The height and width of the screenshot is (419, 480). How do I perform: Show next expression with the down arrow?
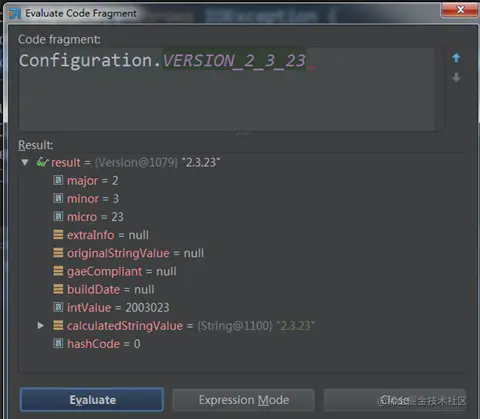[456, 77]
